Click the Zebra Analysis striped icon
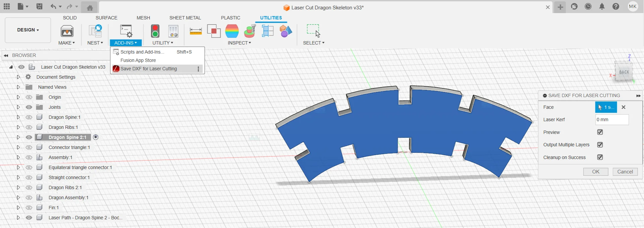Screen dimensions: 644x228 pyautogui.click(x=232, y=31)
